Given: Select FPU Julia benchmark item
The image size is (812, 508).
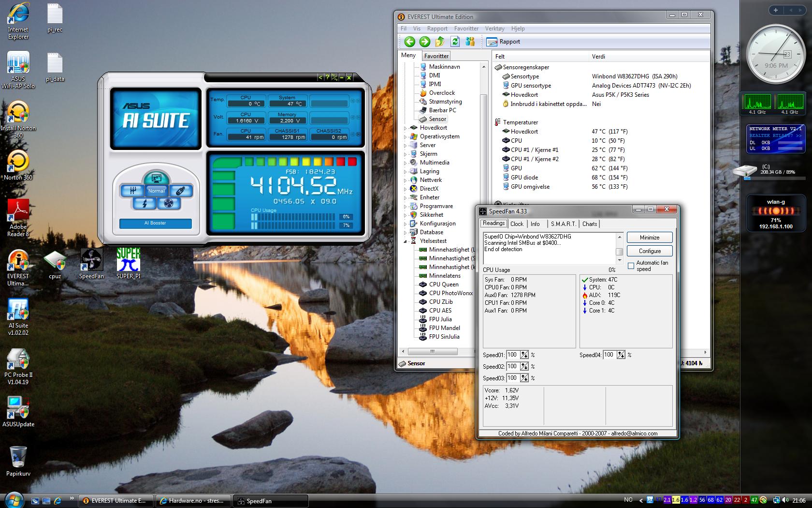Looking at the screenshot, I should click(x=435, y=319).
